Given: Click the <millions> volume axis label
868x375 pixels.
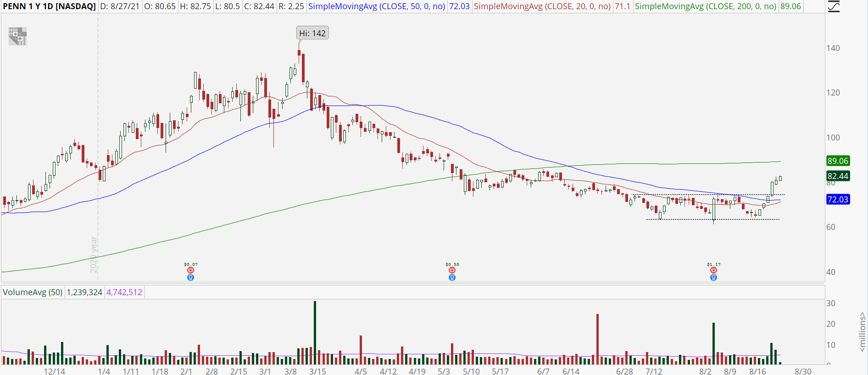Looking at the screenshot, I should [862, 332].
